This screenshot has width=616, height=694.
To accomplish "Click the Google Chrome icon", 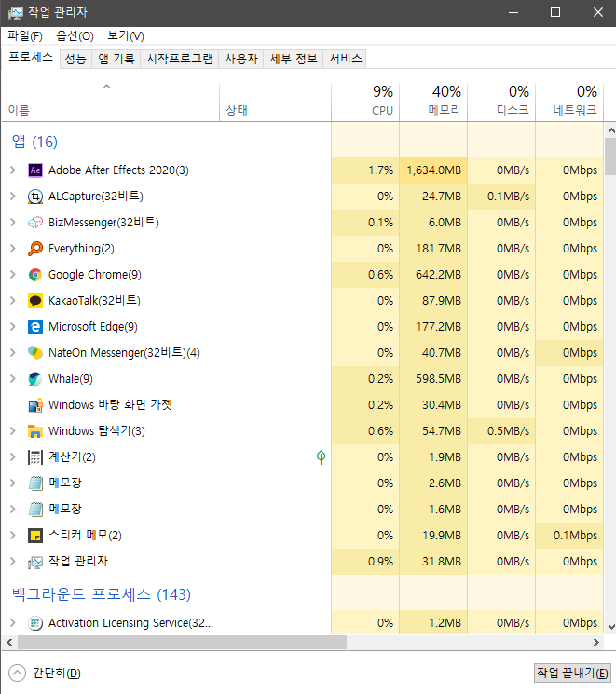I will click(35, 275).
